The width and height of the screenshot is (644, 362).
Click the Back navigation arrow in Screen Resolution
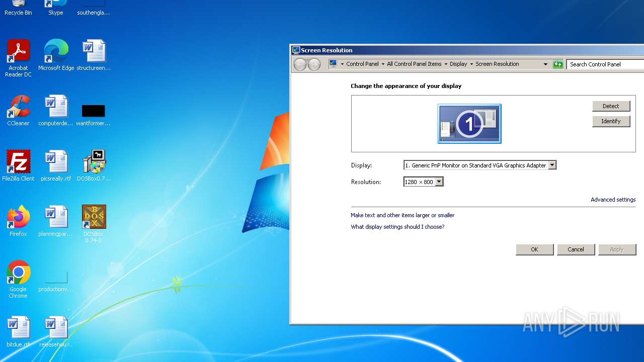(x=300, y=64)
